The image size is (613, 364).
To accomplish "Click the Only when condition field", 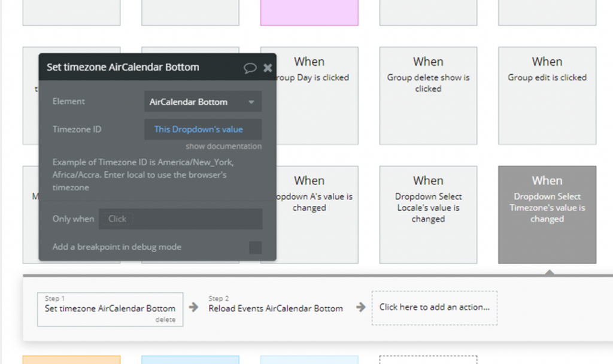I will point(180,219).
